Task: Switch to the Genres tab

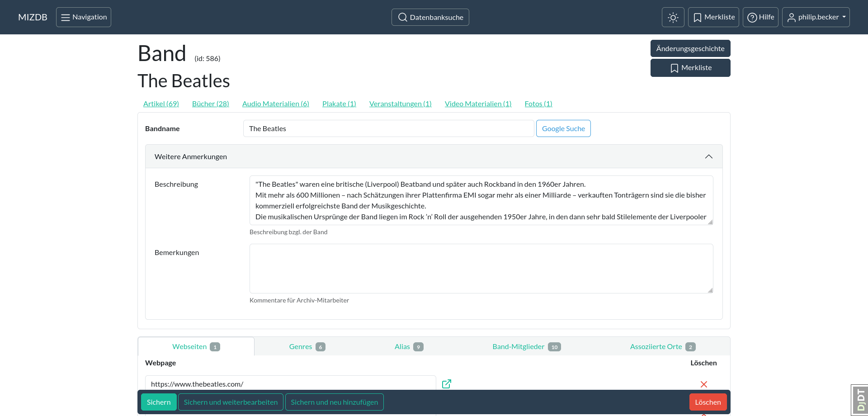Action: coord(307,346)
